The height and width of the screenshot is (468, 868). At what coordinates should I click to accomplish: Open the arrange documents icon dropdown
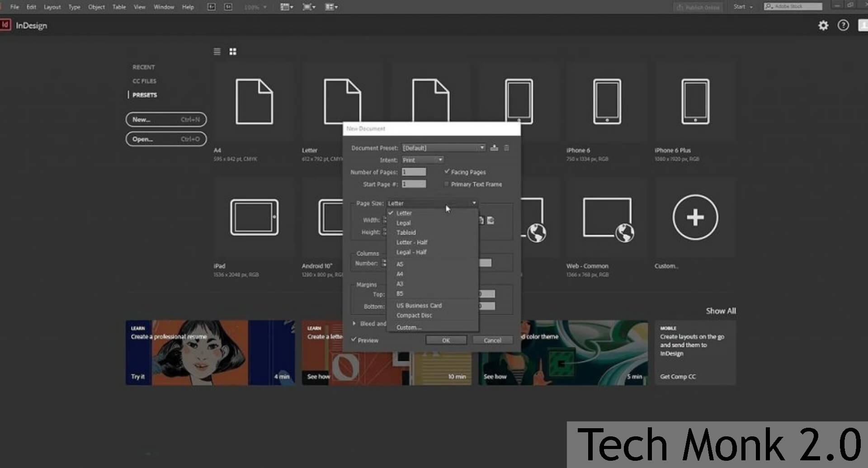(331, 7)
